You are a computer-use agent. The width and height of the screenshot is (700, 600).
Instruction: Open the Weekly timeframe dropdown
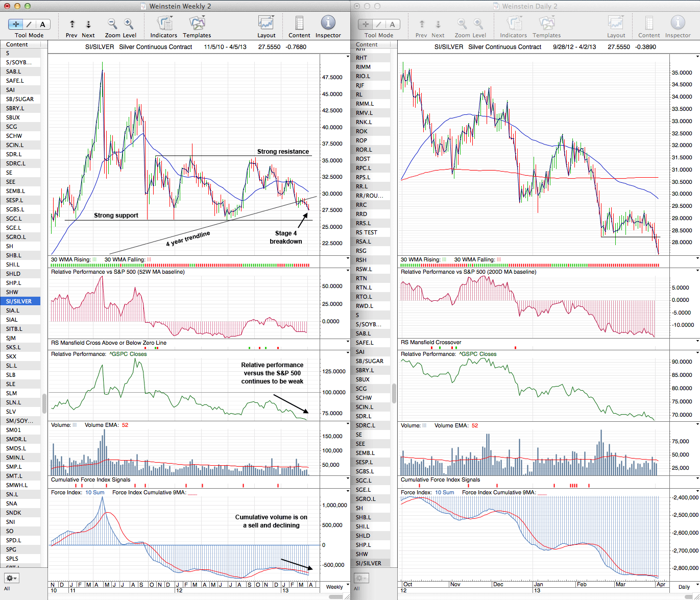336,587
